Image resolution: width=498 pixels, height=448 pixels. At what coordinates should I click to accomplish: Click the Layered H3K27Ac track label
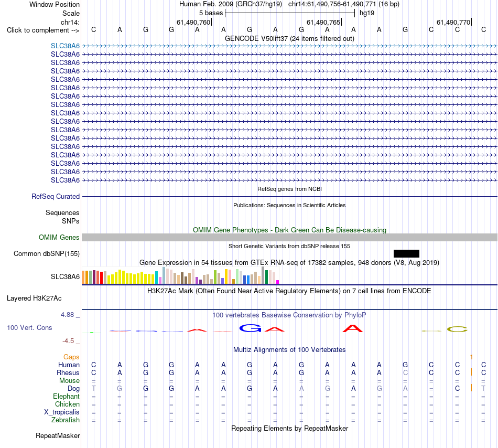click(34, 298)
